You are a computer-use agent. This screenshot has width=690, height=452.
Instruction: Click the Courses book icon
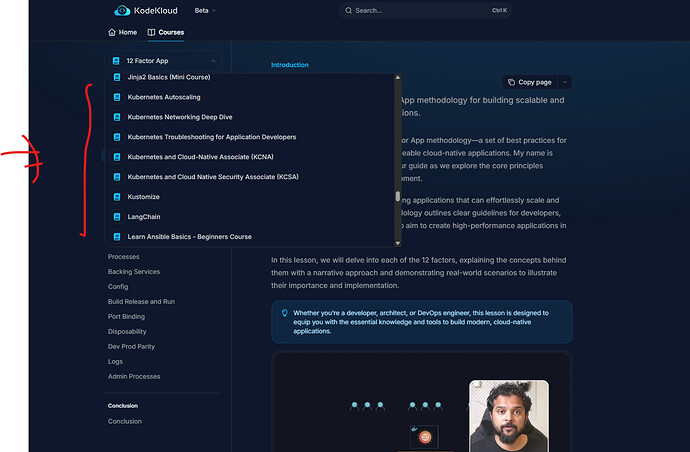151,32
